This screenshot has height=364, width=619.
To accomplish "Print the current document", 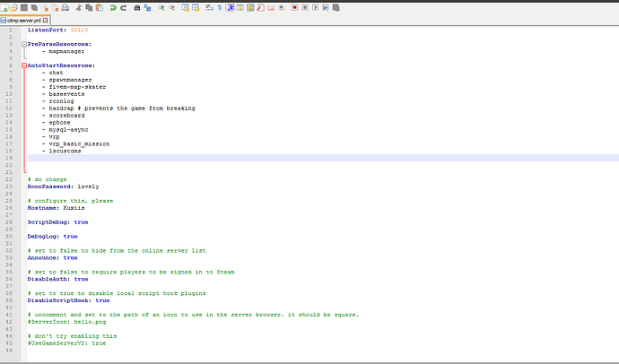I will pyautogui.click(x=65, y=7).
